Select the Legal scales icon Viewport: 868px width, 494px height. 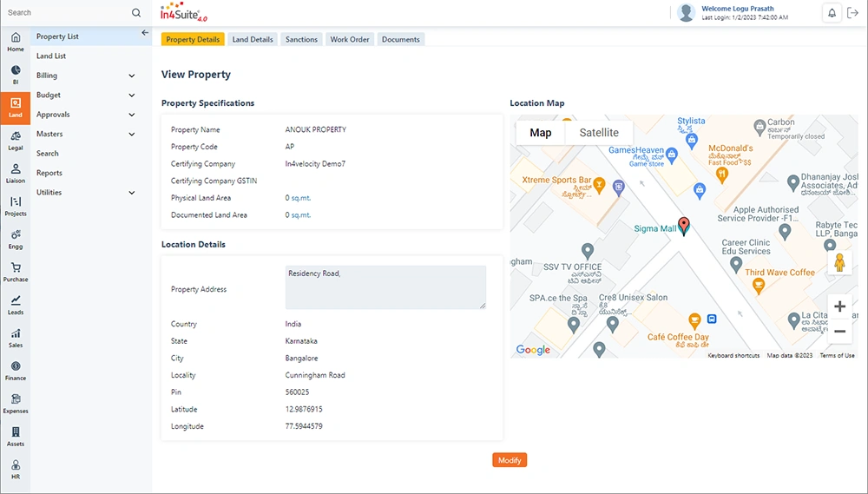point(16,136)
